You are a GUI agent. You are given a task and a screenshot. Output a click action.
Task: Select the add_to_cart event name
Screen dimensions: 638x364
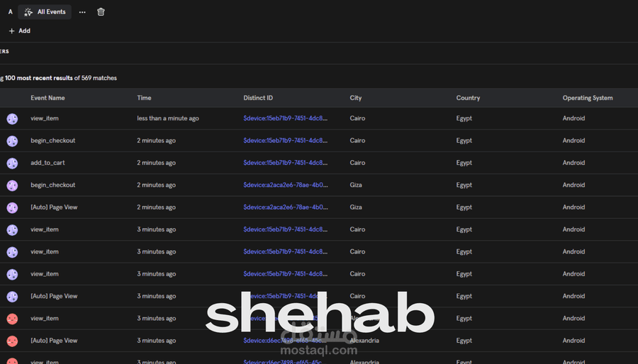[x=47, y=162]
